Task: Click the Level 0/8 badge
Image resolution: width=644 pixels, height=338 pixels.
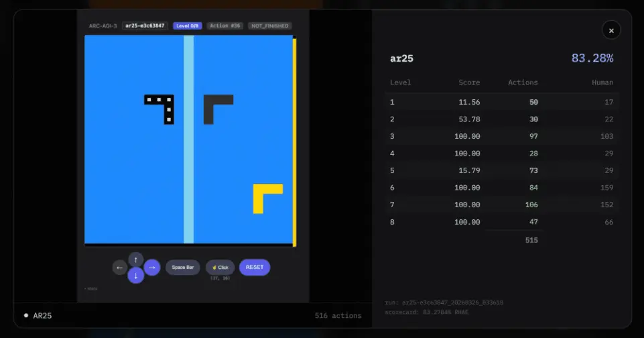Action: point(187,25)
